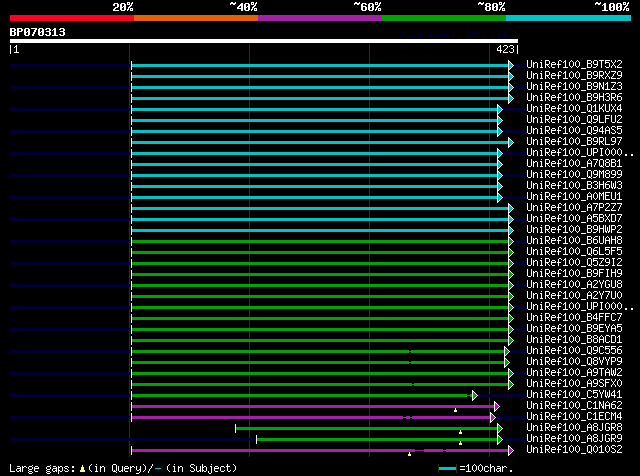This screenshot has height=476, width=640.
Task: Click purple arrowhead ending the UniRef100_C1ECM4 alignment
Action: click(x=493, y=418)
